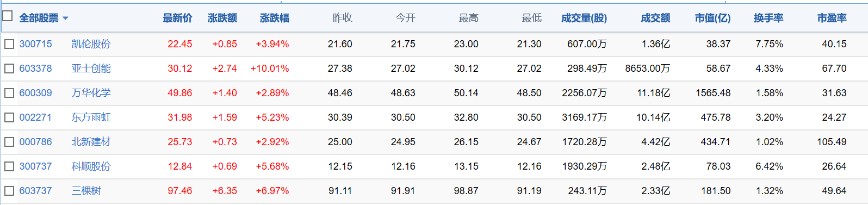Screen dimensions: 868x205
Task: Sort table by 成交量(股) header
Action: pyautogui.click(x=584, y=18)
